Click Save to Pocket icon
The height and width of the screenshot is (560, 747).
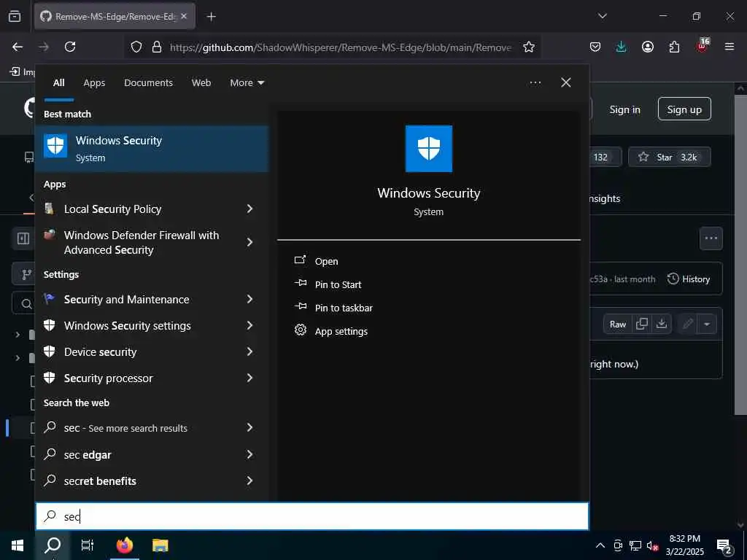pos(595,47)
